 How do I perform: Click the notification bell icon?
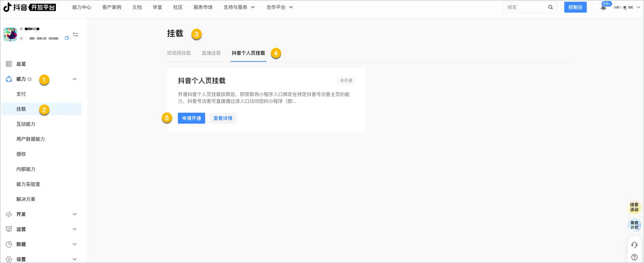click(x=603, y=8)
